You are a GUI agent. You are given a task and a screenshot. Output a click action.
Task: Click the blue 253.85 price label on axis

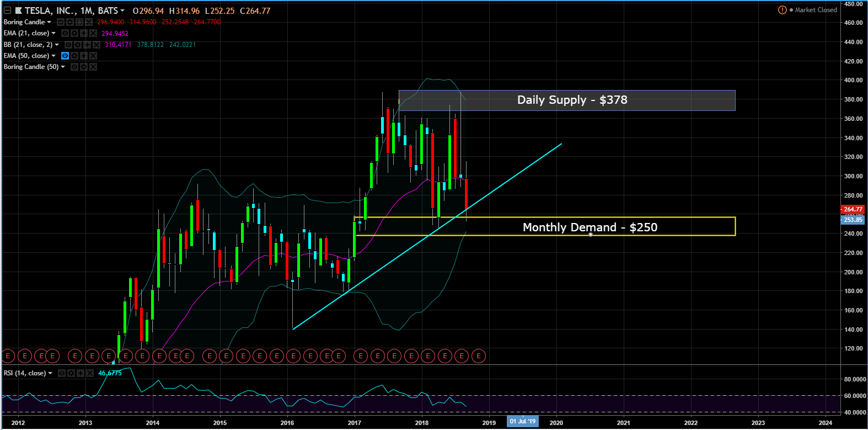click(x=853, y=220)
